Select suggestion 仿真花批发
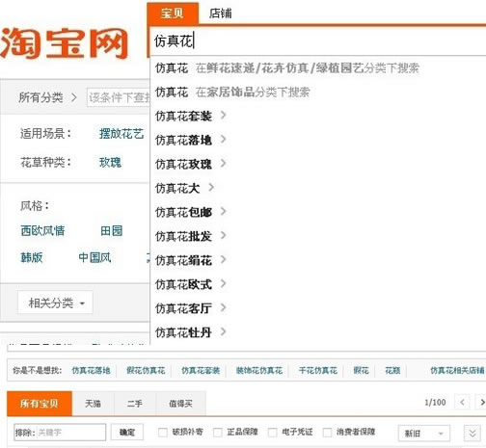Image resolution: width=486 pixels, height=448 pixels. click(183, 236)
